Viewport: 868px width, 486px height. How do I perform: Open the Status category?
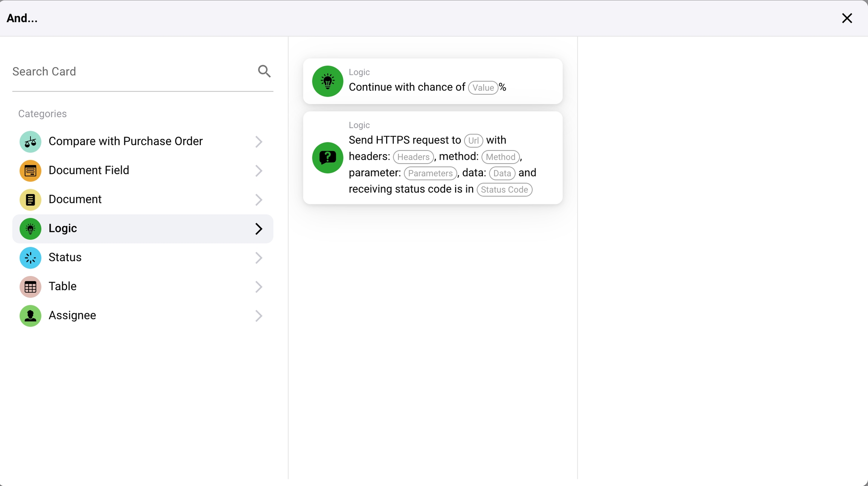(x=65, y=258)
